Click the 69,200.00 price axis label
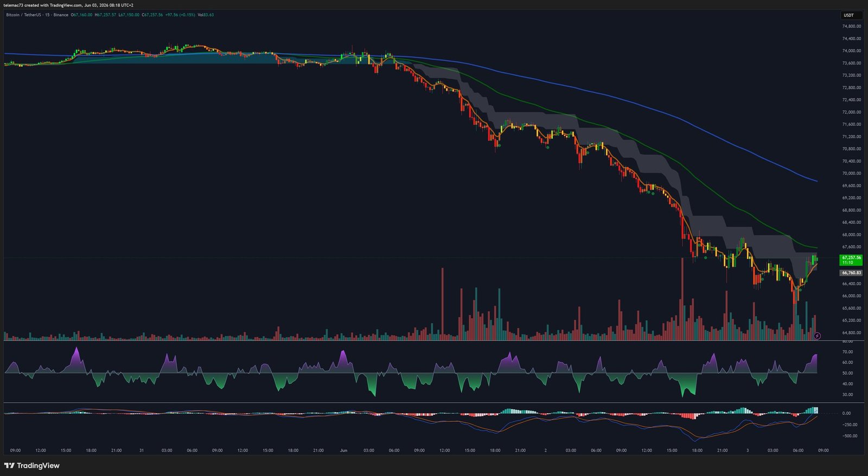Viewport: 868px width, 476px height. [851, 198]
